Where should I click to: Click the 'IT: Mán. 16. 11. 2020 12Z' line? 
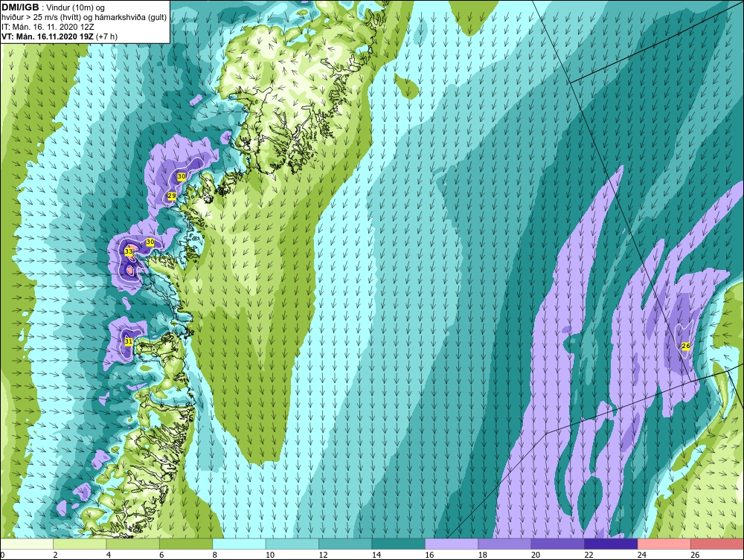click(x=48, y=27)
